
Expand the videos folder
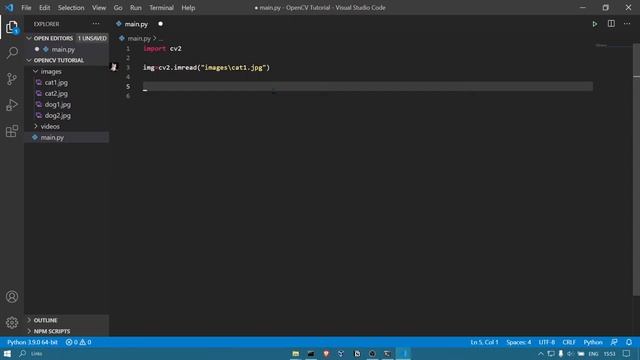click(x=36, y=127)
